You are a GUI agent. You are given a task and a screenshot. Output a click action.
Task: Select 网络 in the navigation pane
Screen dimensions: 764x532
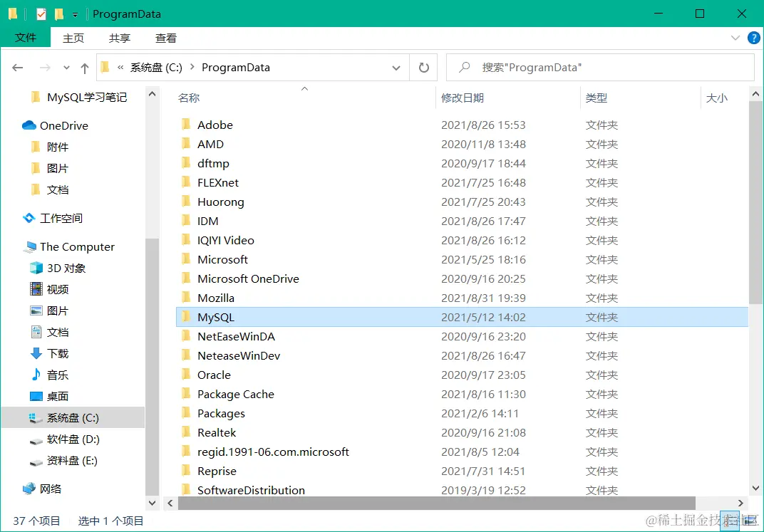tap(50, 489)
